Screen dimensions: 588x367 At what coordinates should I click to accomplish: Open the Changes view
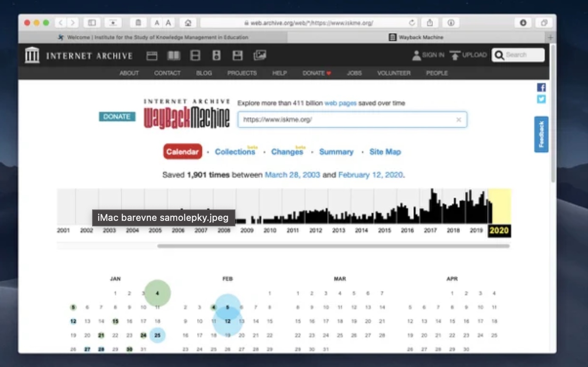click(288, 152)
